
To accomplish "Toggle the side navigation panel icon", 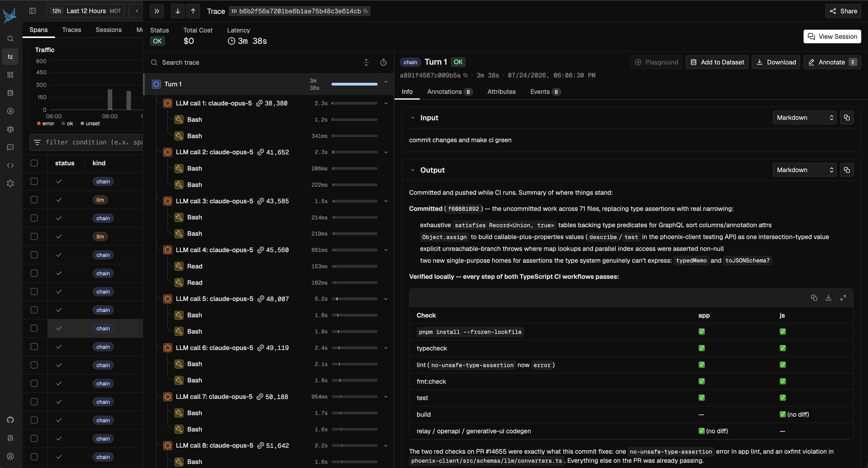I will pyautogui.click(x=32, y=11).
